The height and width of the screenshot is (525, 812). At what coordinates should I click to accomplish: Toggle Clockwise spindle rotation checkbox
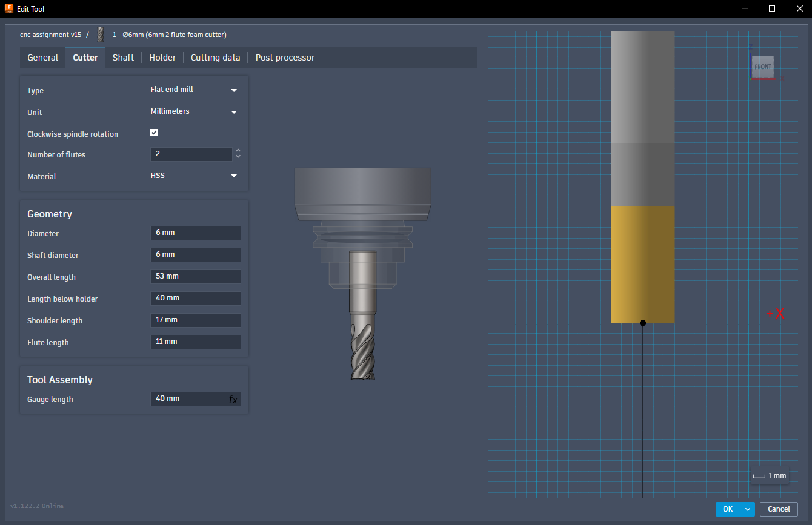coord(154,133)
